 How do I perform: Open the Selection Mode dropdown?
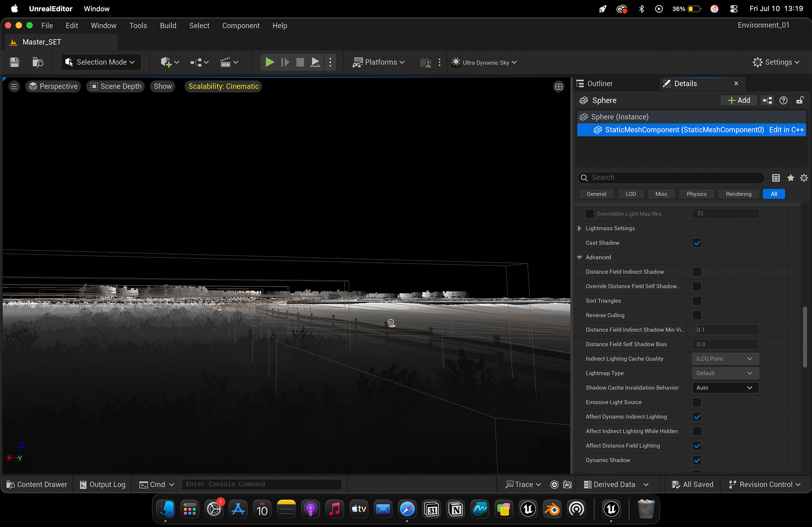point(101,62)
